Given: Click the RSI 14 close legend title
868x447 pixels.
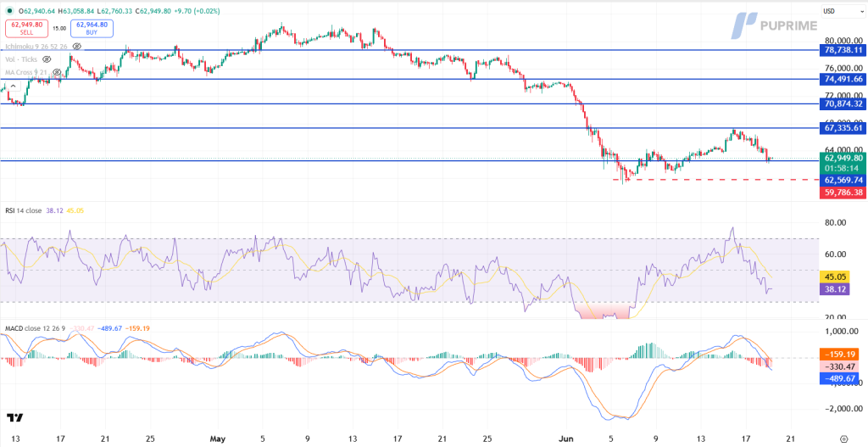Looking at the screenshot, I should coord(23,210).
